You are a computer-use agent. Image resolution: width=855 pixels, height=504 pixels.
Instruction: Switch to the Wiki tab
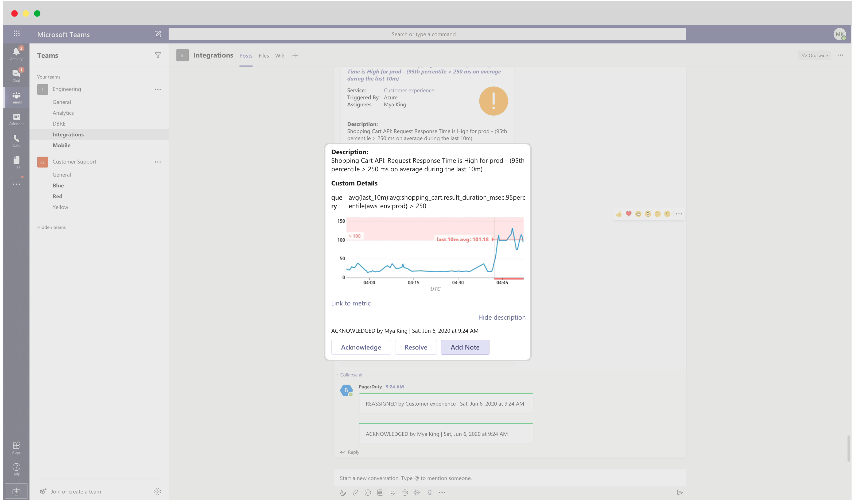pyautogui.click(x=280, y=56)
